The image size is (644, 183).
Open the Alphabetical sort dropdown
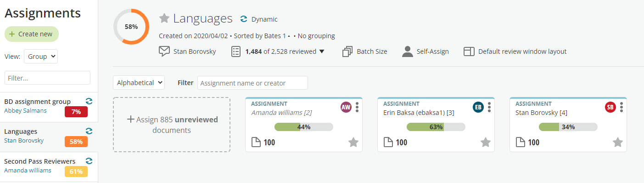click(x=139, y=83)
